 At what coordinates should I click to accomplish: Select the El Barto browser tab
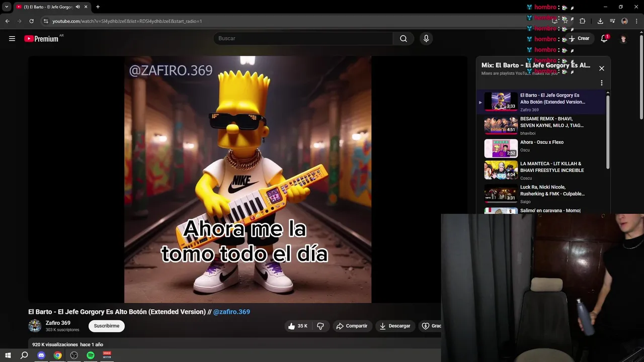pos(48,7)
